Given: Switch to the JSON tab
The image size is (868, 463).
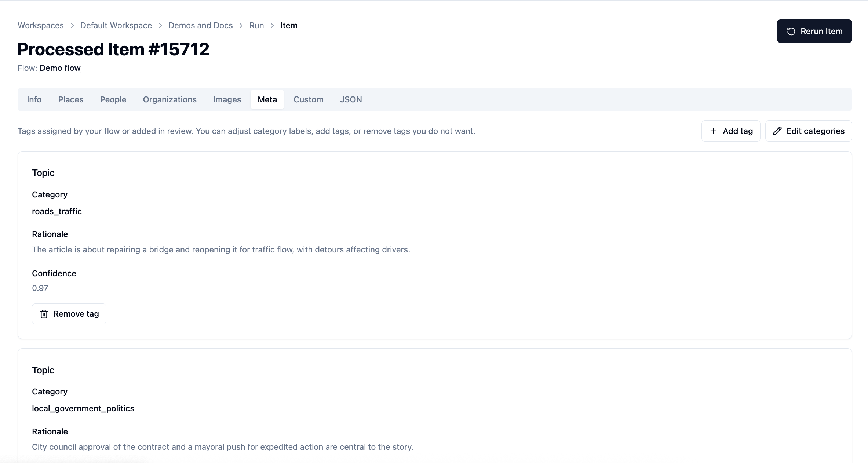Looking at the screenshot, I should point(351,99).
